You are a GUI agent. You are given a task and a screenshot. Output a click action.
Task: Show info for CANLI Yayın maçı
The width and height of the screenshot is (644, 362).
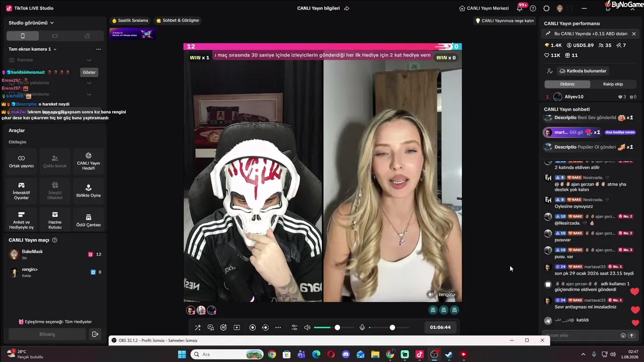point(55,240)
